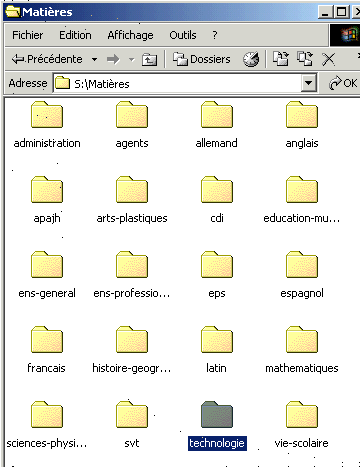Open the History (Historique) toolbar icon

(x=251, y=59)
